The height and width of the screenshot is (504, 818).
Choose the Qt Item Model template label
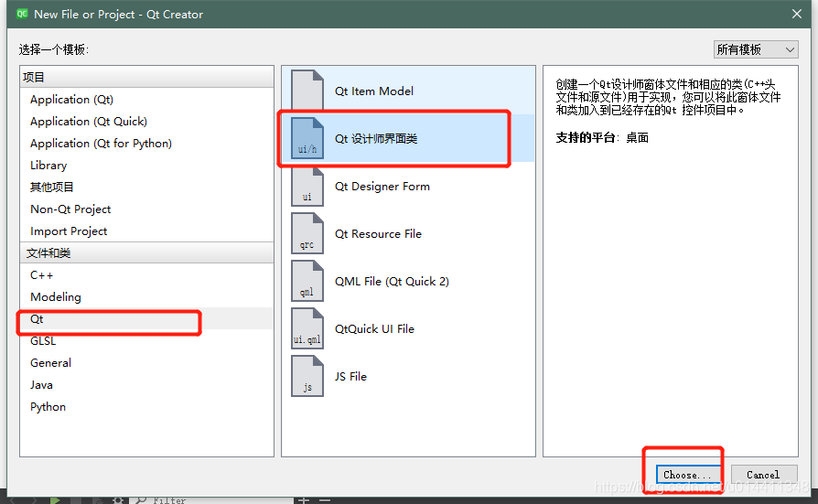pyautogui.click(x=374, y=91)
